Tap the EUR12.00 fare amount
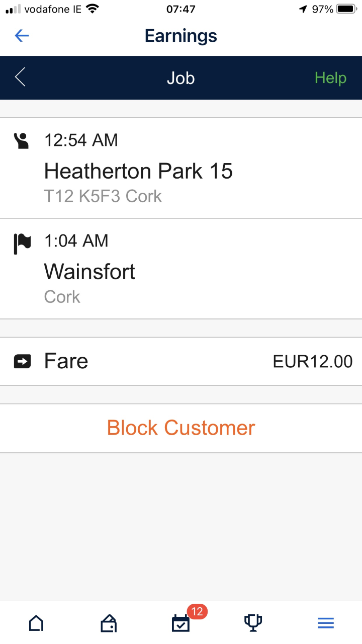The height and width of the screenshot is (644, 362). tap(313, 361)
